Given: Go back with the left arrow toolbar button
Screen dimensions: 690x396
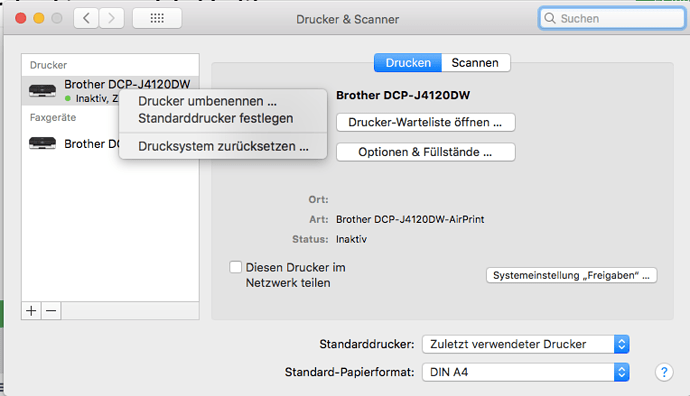Looking at the screenshot, I should tap(86, 18).
